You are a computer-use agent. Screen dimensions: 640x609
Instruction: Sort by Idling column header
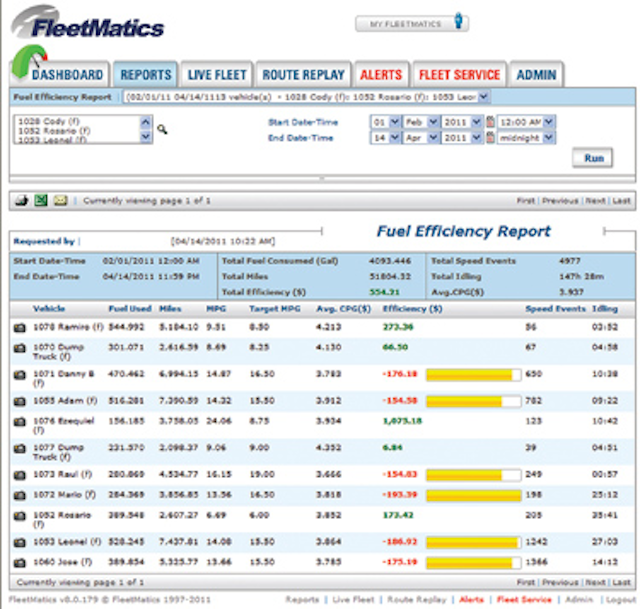pyautogui.click(x=605, y=309)
